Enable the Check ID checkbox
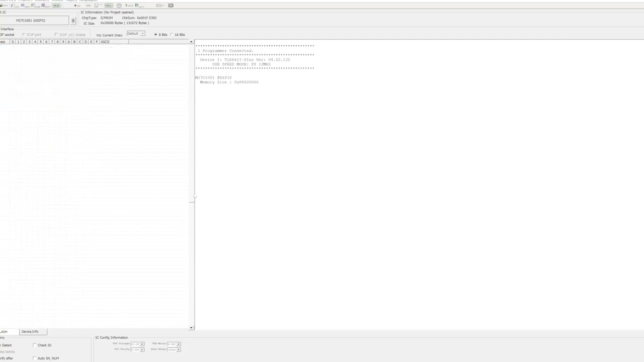The height and width of the screenshot is (362, 644). point(35,345)
